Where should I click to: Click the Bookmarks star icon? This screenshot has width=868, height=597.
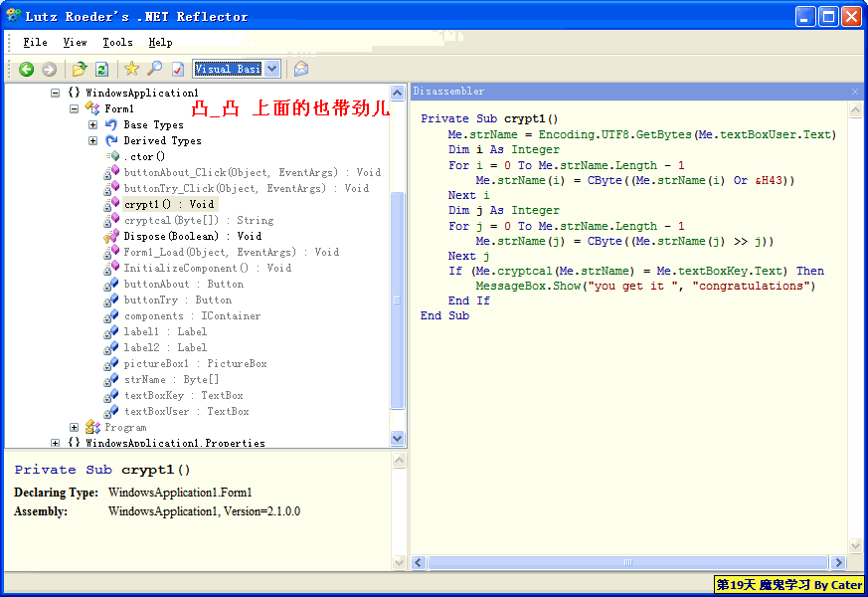click(132, 69)
